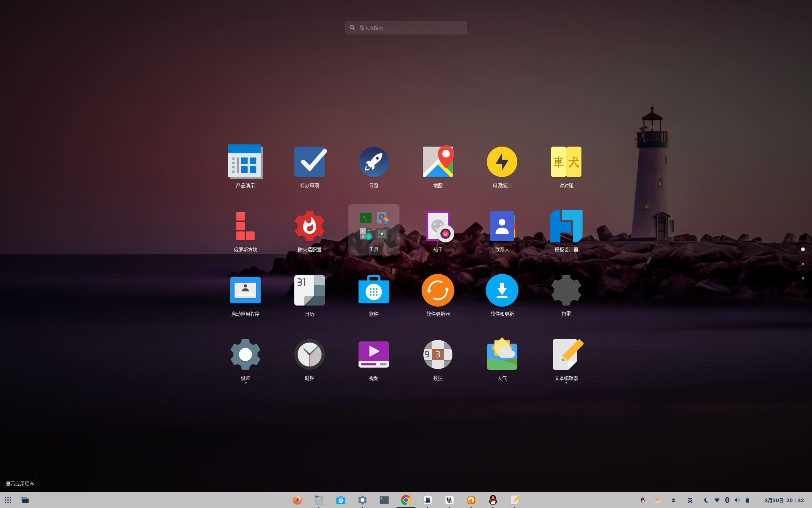Screen dimensions: 812x508
Task: Switch to second app page dot
Action: tap(803, 264)
